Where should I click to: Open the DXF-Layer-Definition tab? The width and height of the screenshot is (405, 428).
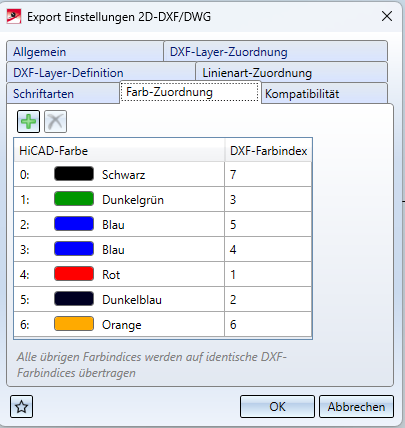(101, 73)
